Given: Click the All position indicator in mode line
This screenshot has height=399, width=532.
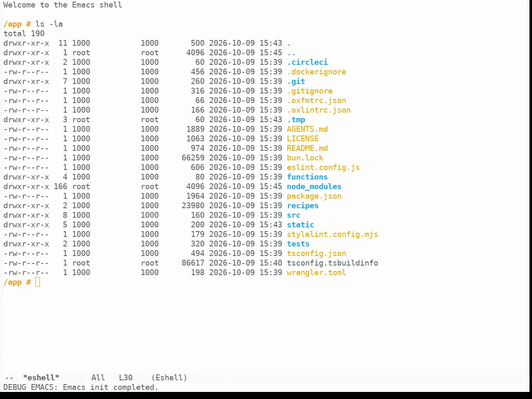Looking at the screenshot, I should [x=98, y=378].
